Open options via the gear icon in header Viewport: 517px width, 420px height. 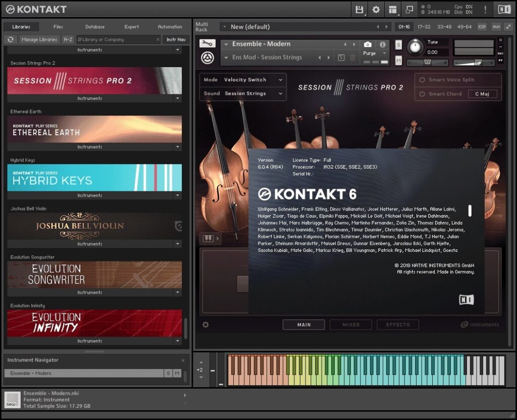point(376,10)
